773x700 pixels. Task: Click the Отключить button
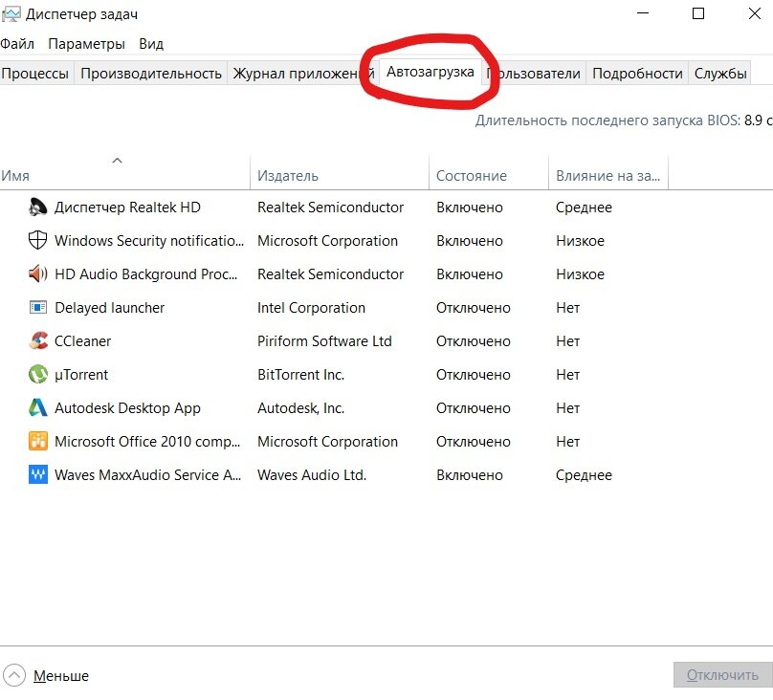722,675
